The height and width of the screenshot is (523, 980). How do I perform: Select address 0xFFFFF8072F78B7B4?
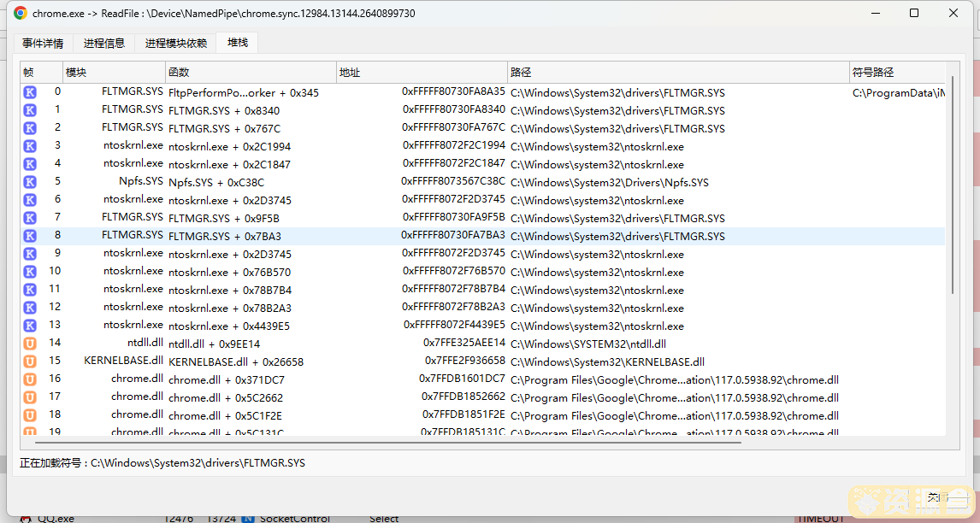click(454, 289)
